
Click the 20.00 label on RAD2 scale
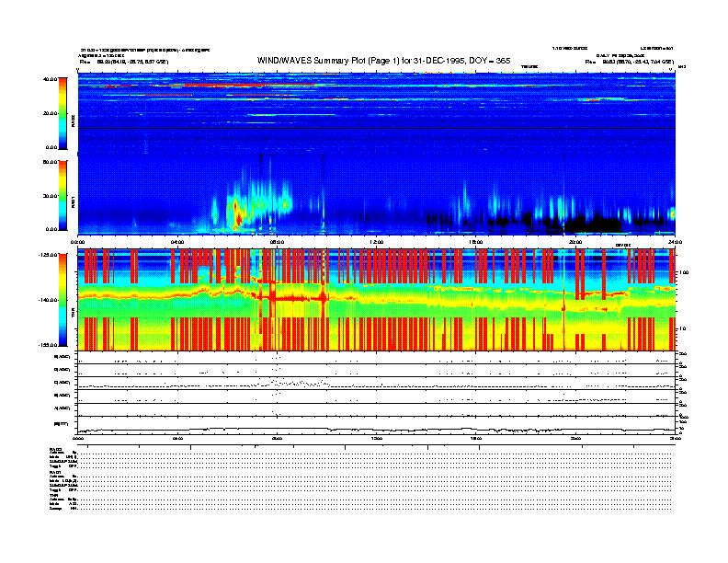click(50, 113)
